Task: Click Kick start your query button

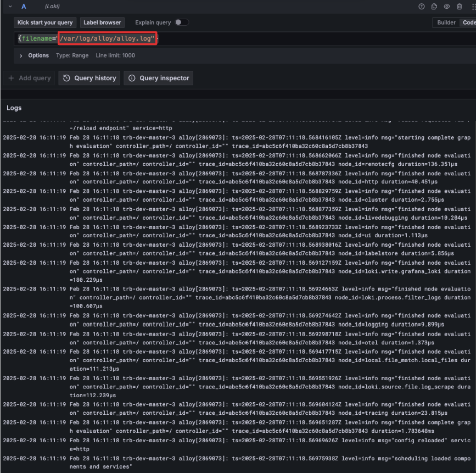Action: [45, 23]
